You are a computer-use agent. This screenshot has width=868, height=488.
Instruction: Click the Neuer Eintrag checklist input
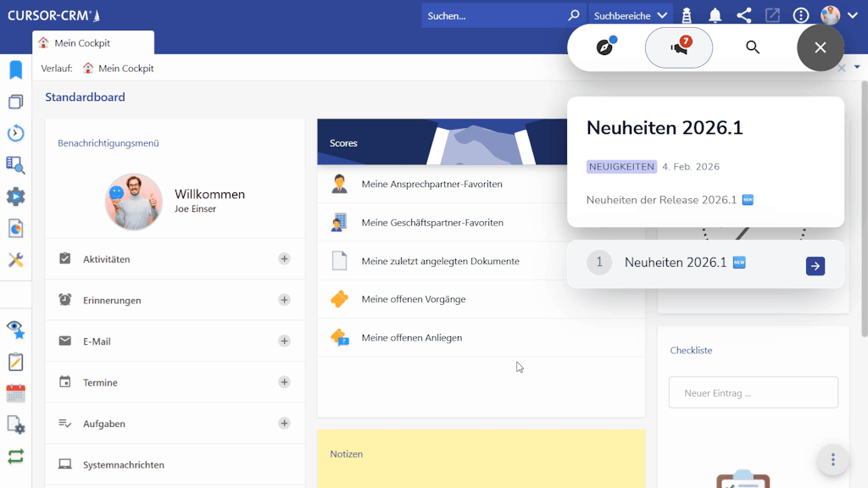pos(753,393)
